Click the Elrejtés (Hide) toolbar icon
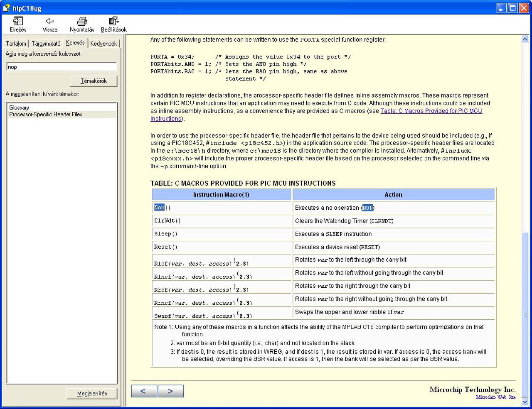Image resolution: width=532 pixels, height=409 pixels. [x=18, y=21]
